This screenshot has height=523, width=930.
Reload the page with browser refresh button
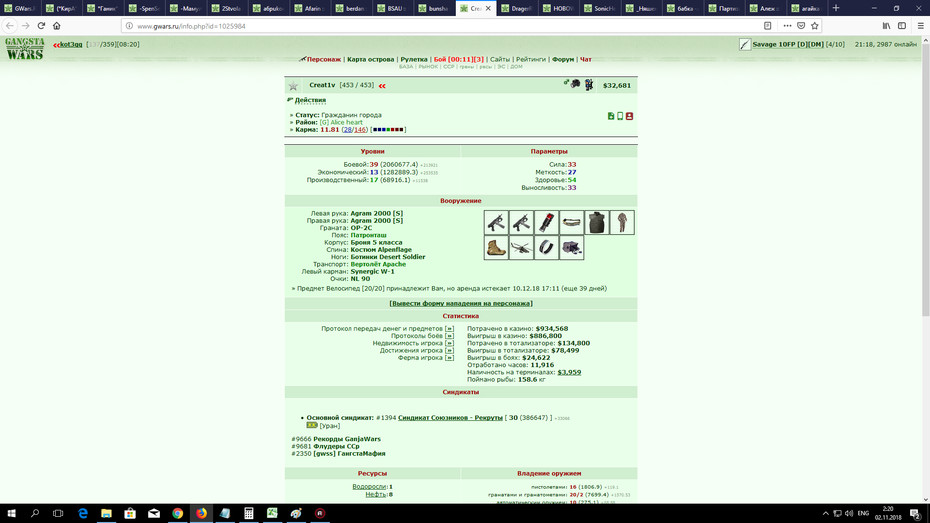(41, 25)
